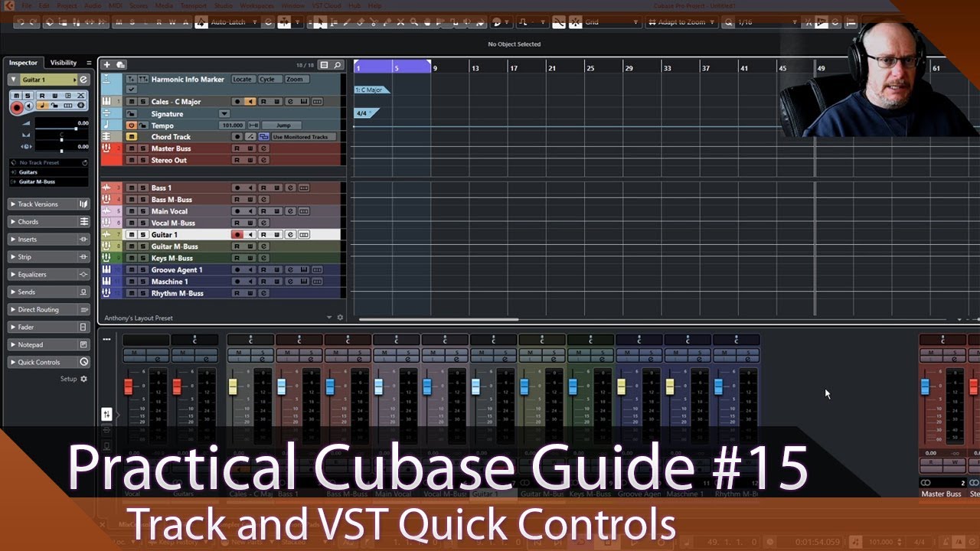Viewport: 980px width, 551px height.
Task: Click the Track Versions panel icon
Action: coord(84,204)
